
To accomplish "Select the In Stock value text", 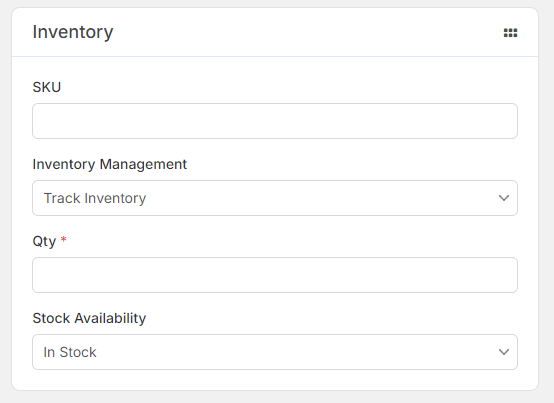I will pyautogui.click(x=70, y=352).
